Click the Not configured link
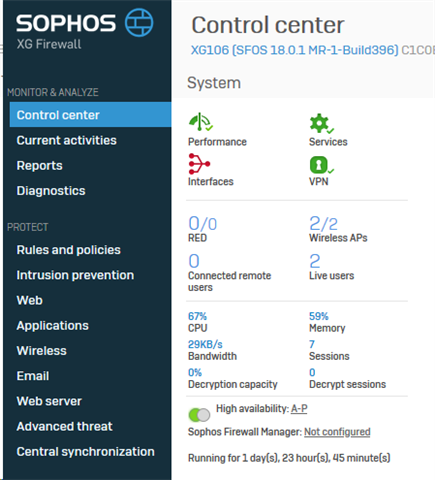The image size is (435, 480). [337, 432]
